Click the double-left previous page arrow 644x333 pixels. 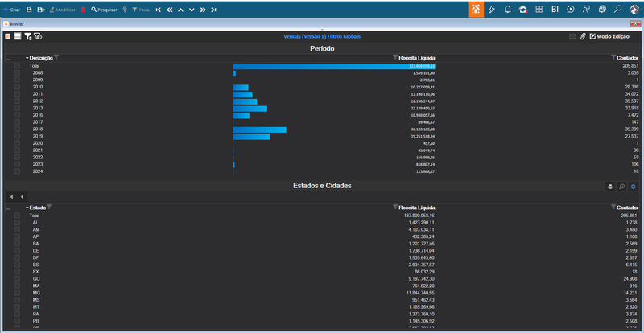pyautogui.click(x=170, y=10)
